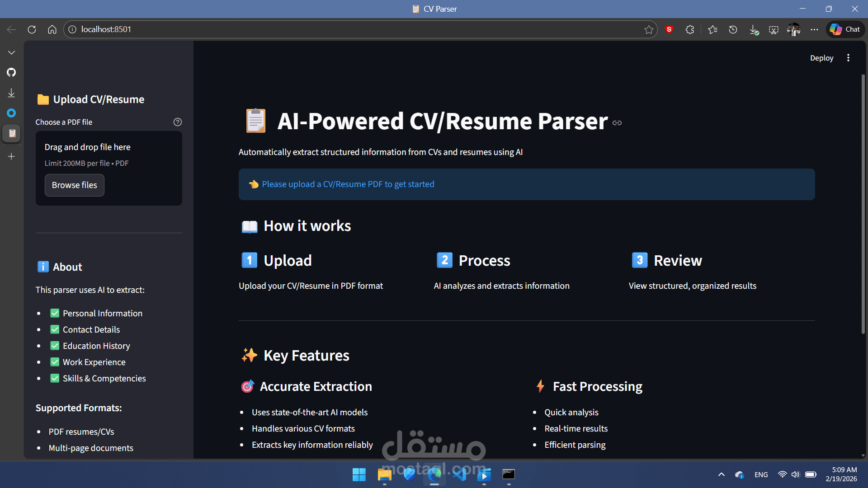Click the Browse files button
This screenshot has height=488, width=868.
[74, 185]
